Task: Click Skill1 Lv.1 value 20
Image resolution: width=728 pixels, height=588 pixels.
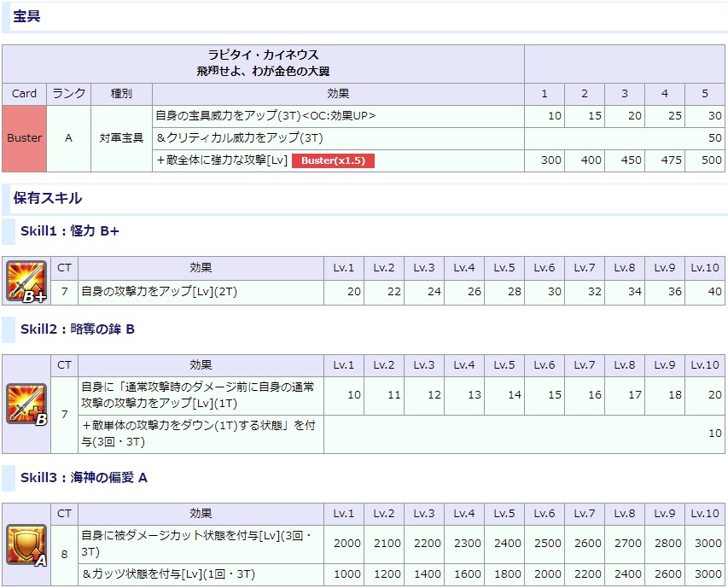Action: click(344, 292)
